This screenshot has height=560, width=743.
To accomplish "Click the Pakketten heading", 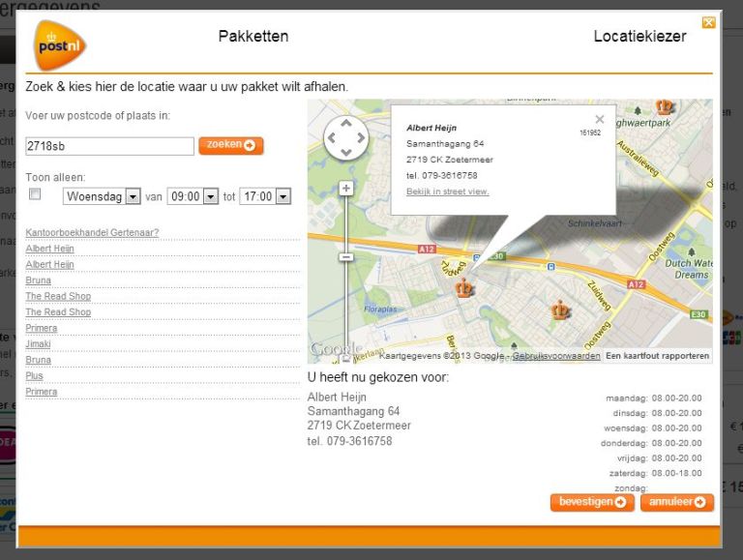I will pyautogui.click(x=253, y=37).
